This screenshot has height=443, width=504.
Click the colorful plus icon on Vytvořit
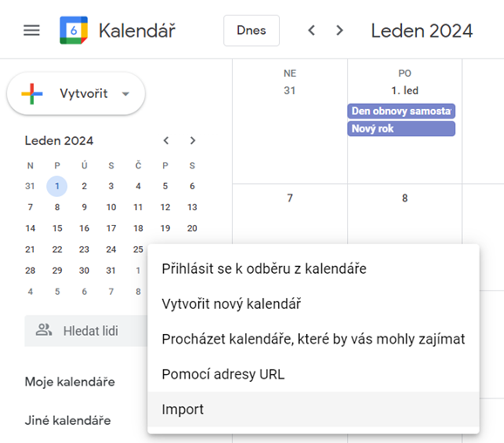coord(31,93)
